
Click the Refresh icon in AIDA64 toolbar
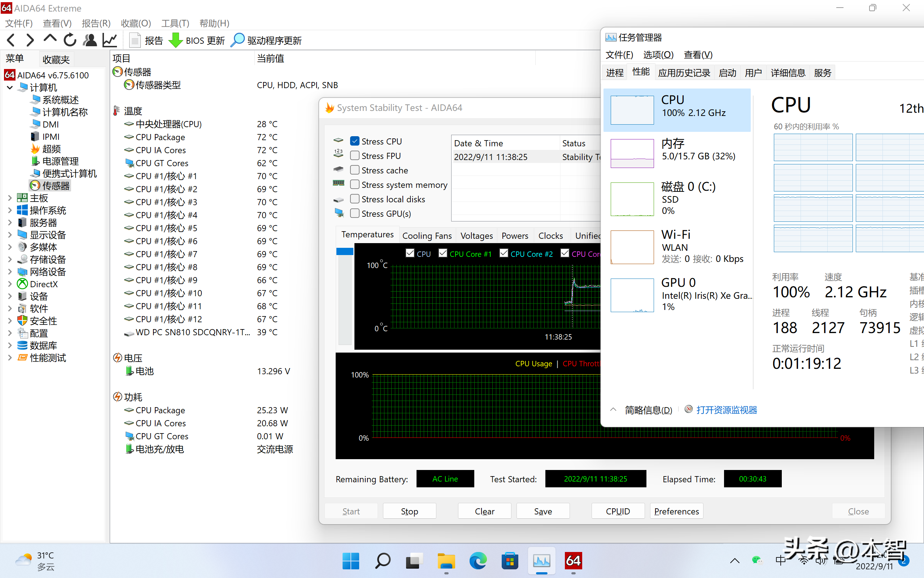pos(70,40)
